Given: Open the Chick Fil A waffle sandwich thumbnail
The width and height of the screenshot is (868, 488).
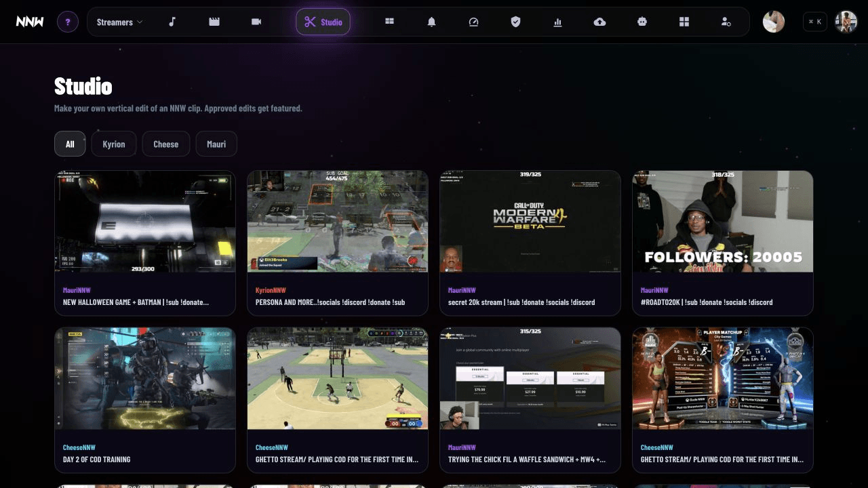Looking at the screenshot, I should [x=530, y=379].
